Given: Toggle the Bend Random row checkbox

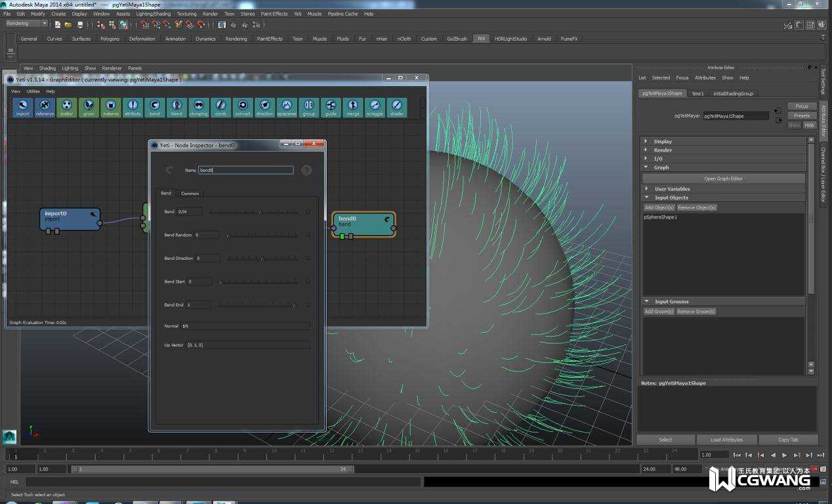Looking at the screenshot, I should (308, 235).
